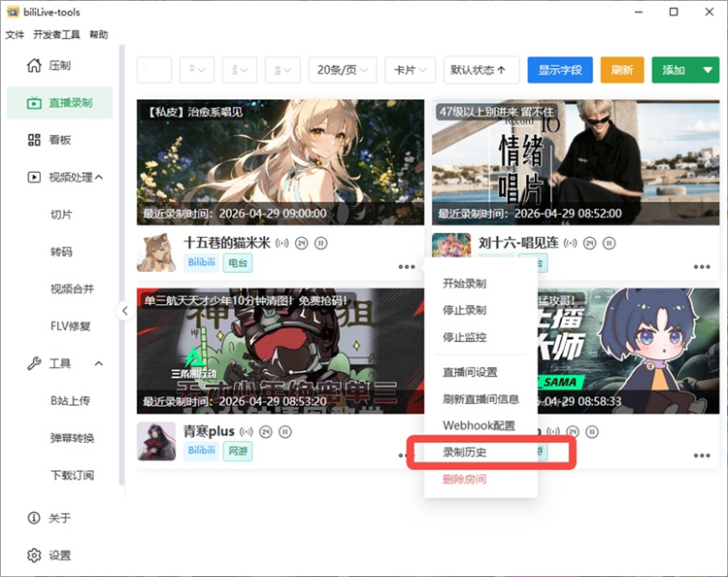Go to 弹幕转换 in the sidebar
Screen dimensions: 728x577
pyautogui.click(x=72, y=438)
